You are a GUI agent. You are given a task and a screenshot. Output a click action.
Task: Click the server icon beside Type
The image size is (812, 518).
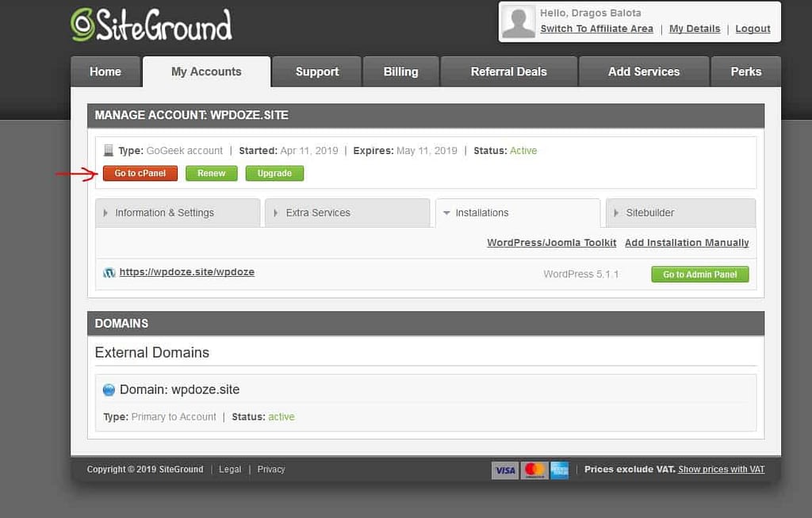click(x=108, y=151)
